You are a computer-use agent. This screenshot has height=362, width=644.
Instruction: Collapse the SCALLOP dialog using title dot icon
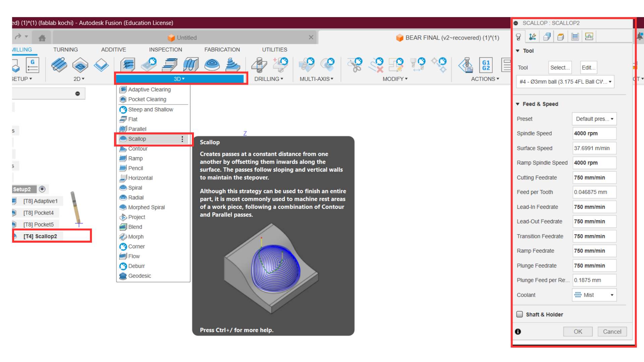[x=516, y=23]
